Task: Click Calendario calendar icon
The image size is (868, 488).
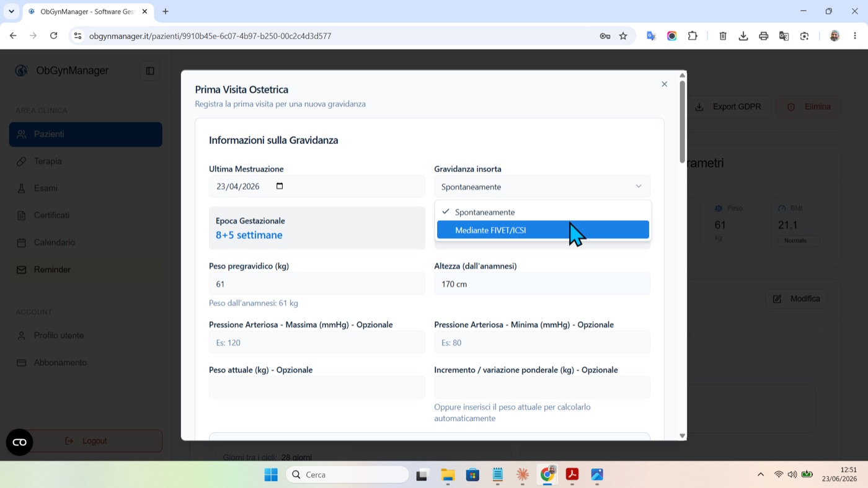Action: pyautogui.click(x=22, y=242)
